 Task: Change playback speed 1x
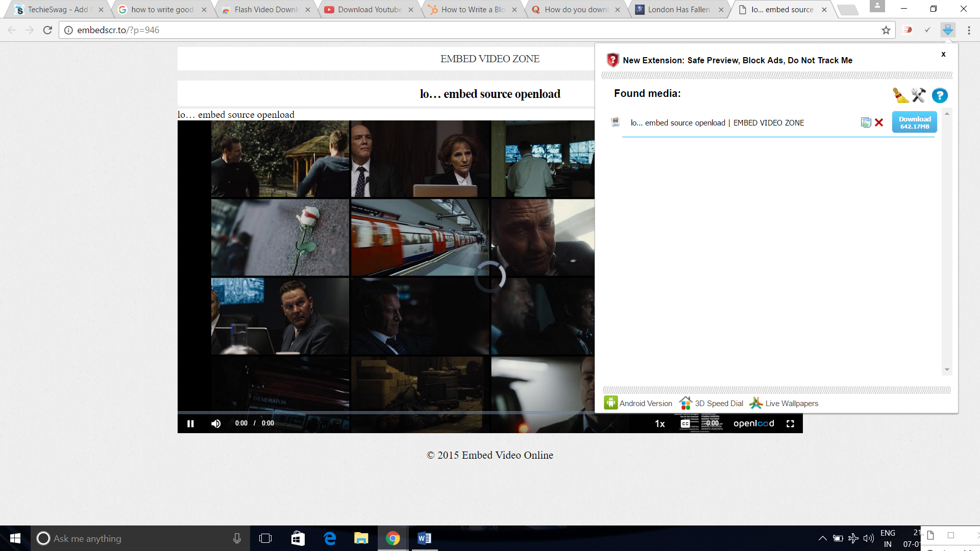point(660,424)
